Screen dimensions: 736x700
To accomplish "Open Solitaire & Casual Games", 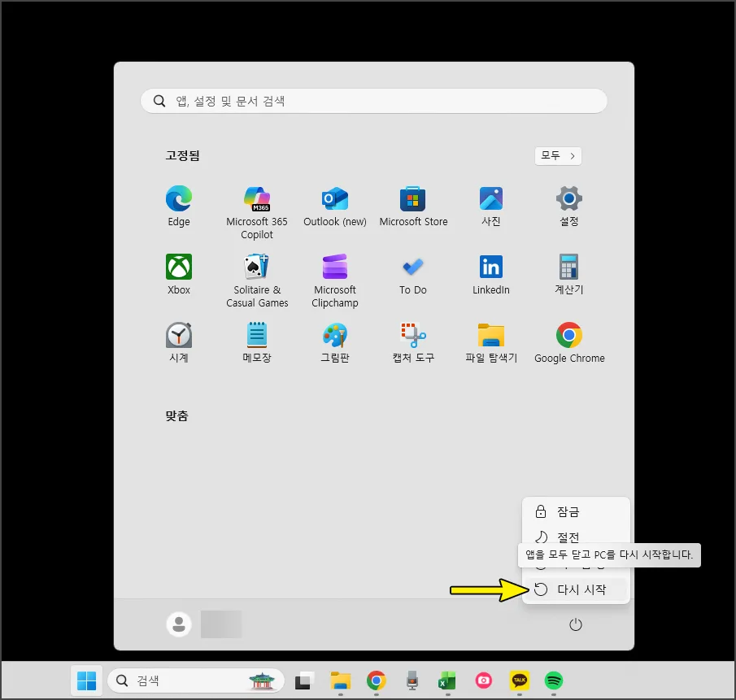I will click(x=257, y=280).
